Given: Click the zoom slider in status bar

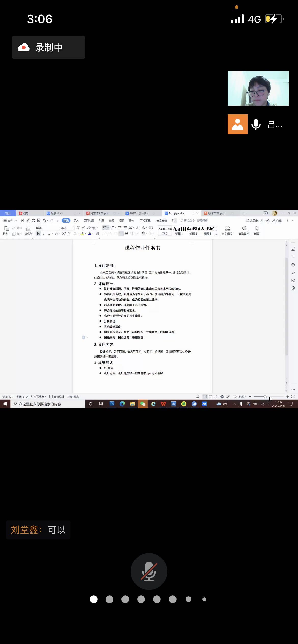Looking at the screenshot, I should pos(265,397).
